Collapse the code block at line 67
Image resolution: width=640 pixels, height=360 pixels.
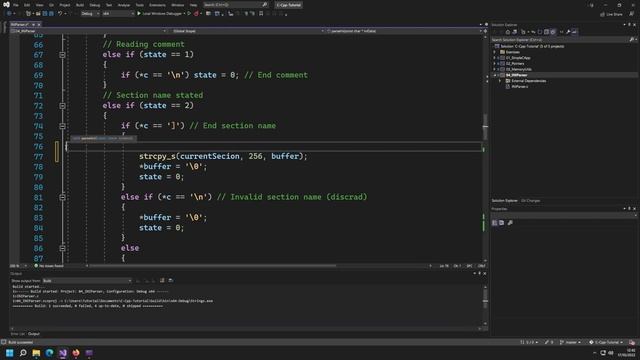[x=62, y=55]
